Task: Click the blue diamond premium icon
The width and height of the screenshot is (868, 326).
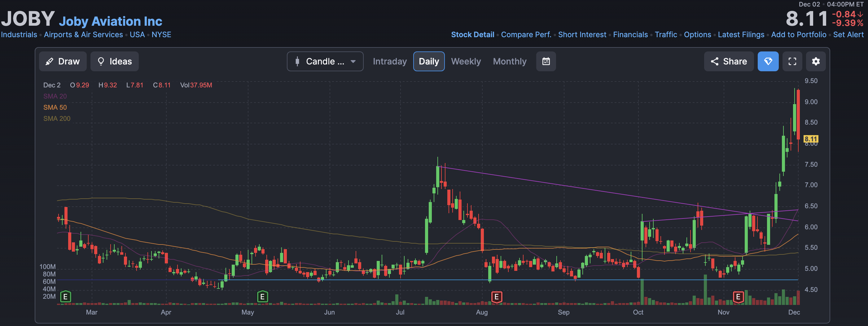Action: (768, 61)
